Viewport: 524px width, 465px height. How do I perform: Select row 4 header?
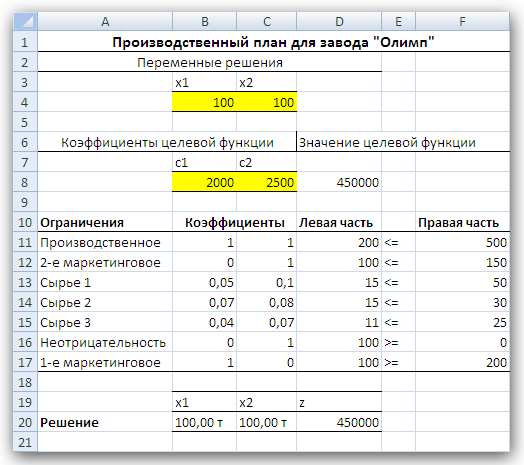click(25, 102)
